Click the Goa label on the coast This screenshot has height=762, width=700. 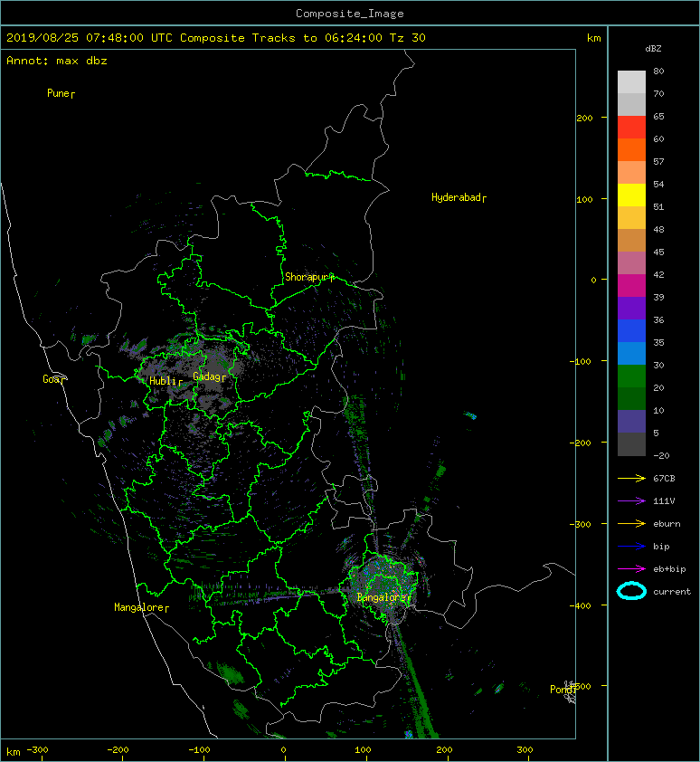[52, 379]
